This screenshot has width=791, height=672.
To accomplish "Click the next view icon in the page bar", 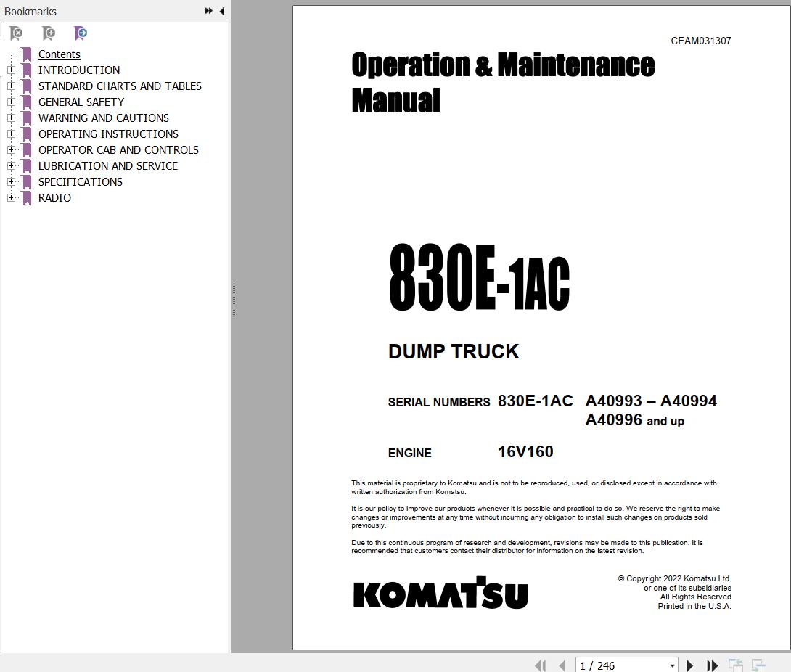I will [x=759, y=666].
